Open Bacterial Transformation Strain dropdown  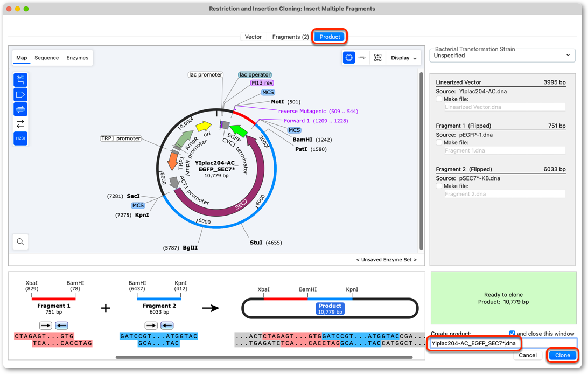[x=502, y=55]
